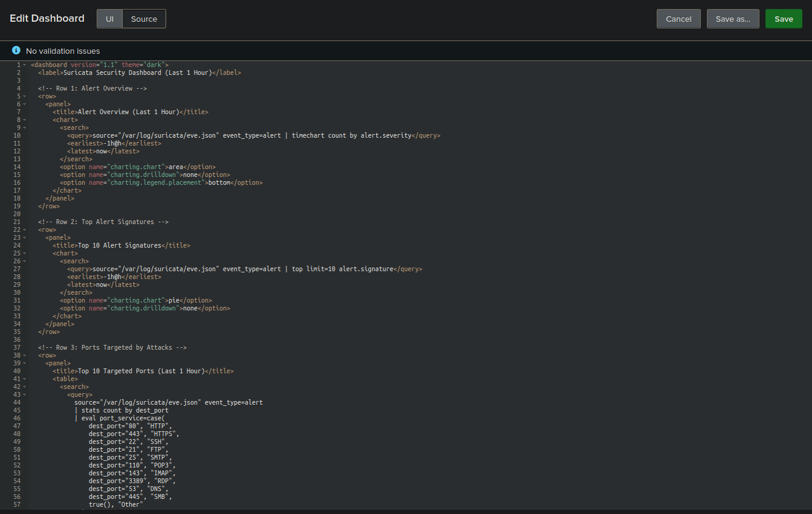Collapse the panel tag on line 6
Screen dimensions: 812x514
[x=24, y=104]
